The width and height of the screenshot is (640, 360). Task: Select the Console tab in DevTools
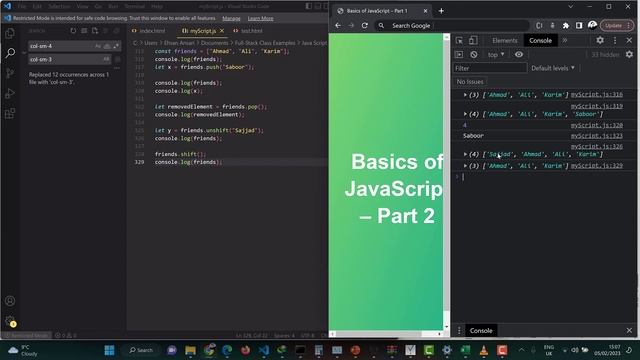540,40
